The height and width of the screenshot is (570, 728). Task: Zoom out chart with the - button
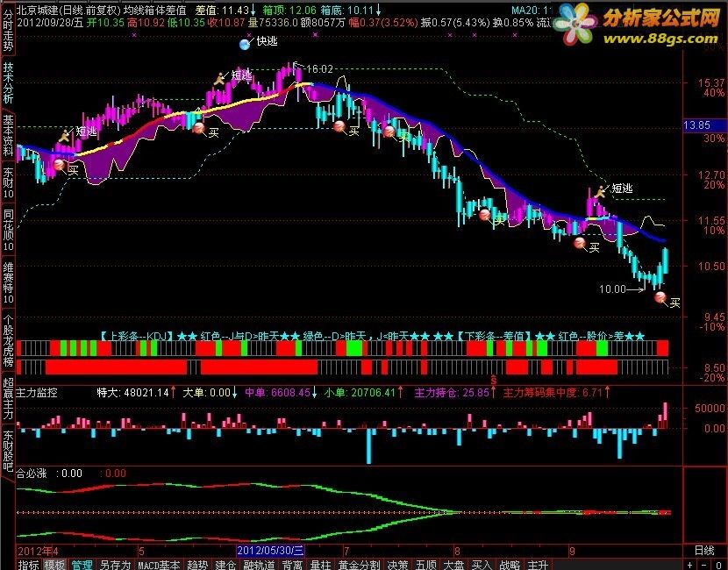tap(705, 565)
